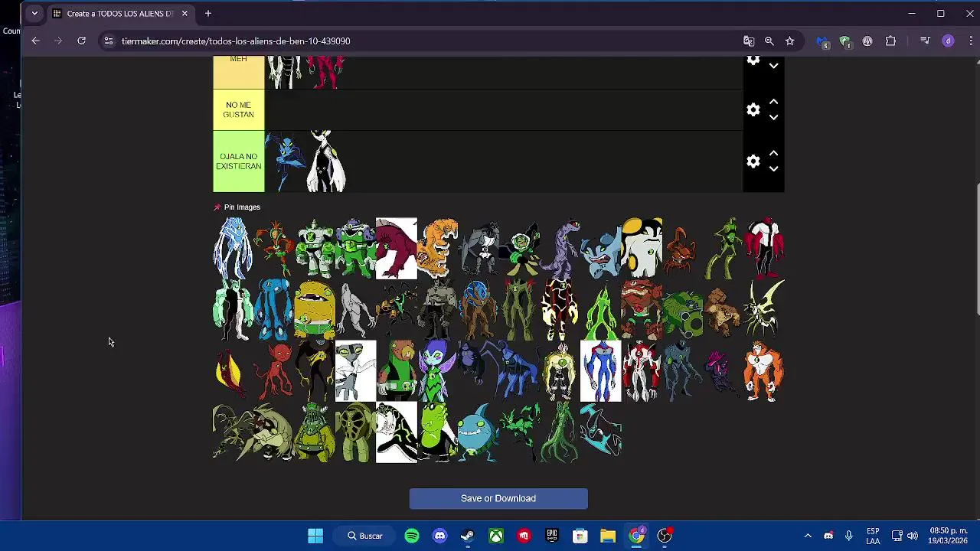This screenshot has width=980, height=551.
Task: Pick the white-and-black alien in OJALA tier
Action: tap(326, 161)
